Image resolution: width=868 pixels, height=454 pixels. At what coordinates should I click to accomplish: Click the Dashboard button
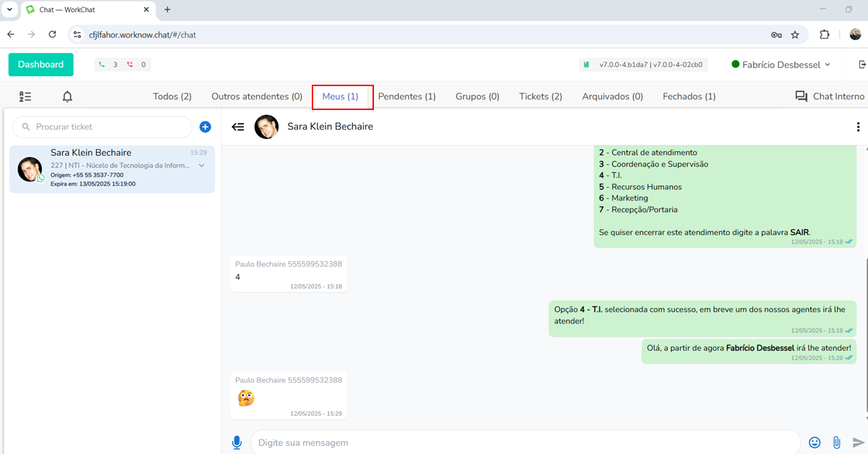41,64
